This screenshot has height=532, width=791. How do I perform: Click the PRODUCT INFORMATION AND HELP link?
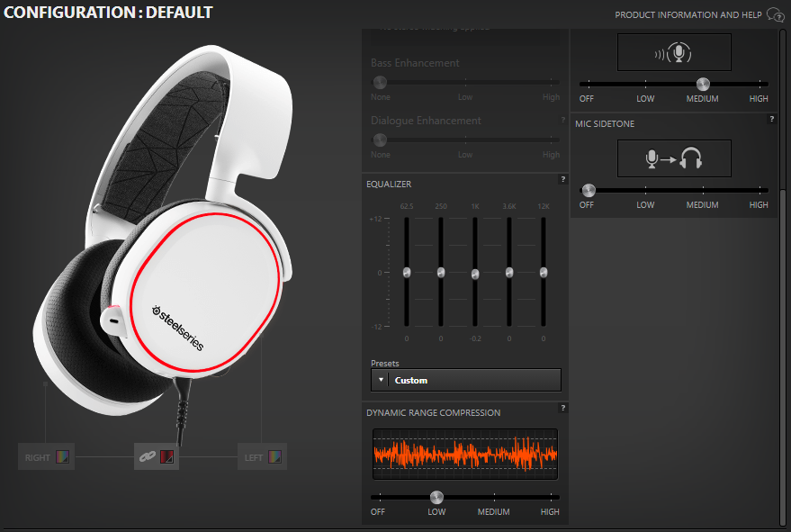point(688,15)
